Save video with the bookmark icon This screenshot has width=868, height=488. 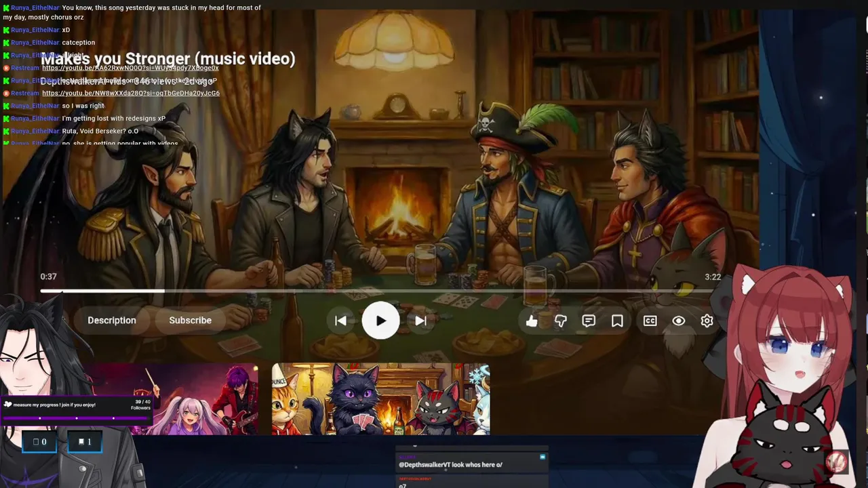[x=617, y=321]
